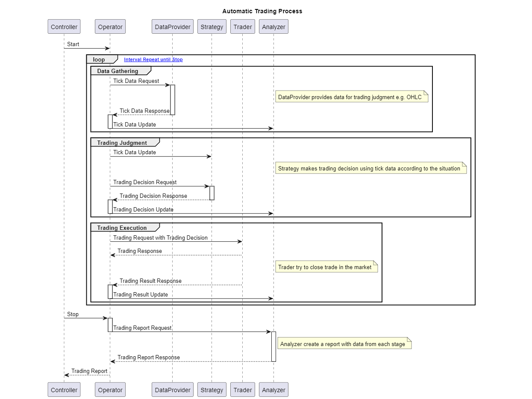Select the 'Trading Execution' section label
Screen dimensions: 532x399
(123, 227)
